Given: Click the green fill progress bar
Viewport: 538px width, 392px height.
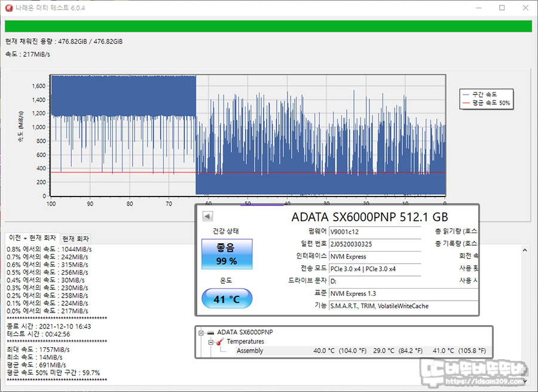Looking at the screenshot, I should [x=268, y=26].
